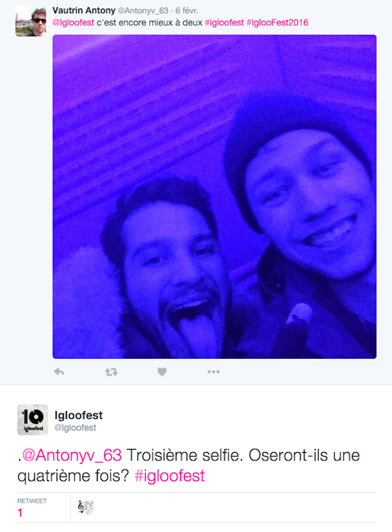The image size is (392, 532).
Task: Open the three-dot more options menu
Action: pos(213,372)
